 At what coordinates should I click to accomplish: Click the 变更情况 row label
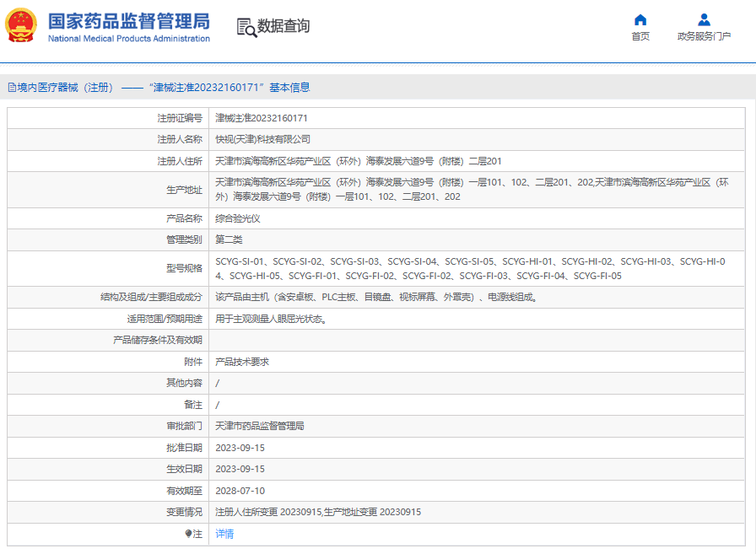184,512
